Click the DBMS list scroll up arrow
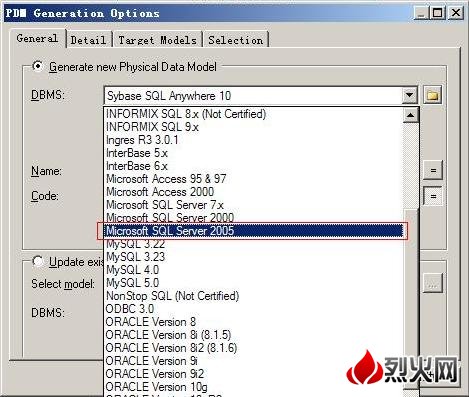 click(411, 115)
